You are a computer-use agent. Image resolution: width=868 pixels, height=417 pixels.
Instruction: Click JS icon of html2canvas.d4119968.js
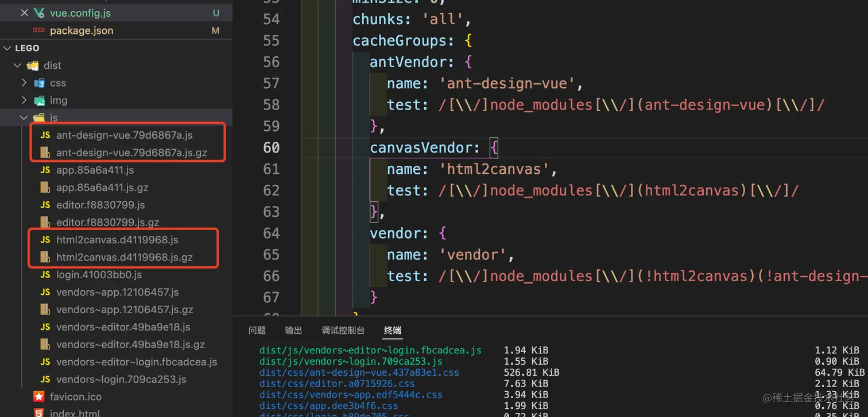tap(45, 240)
